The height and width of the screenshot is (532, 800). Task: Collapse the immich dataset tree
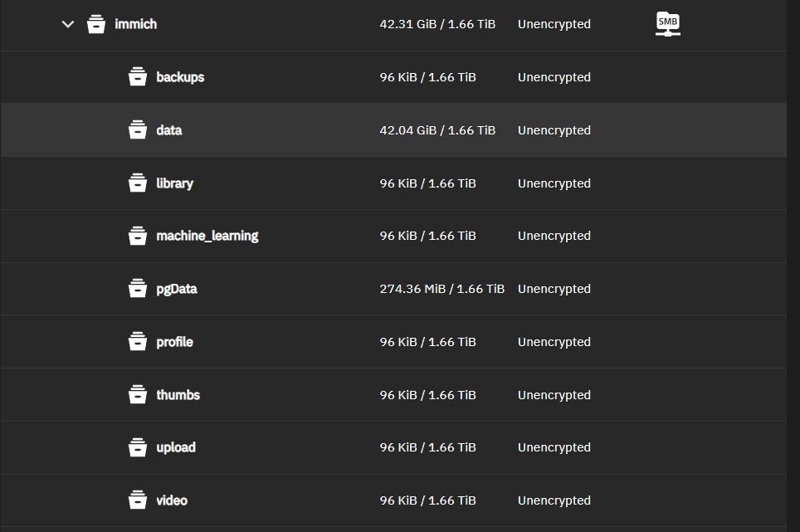68,24
